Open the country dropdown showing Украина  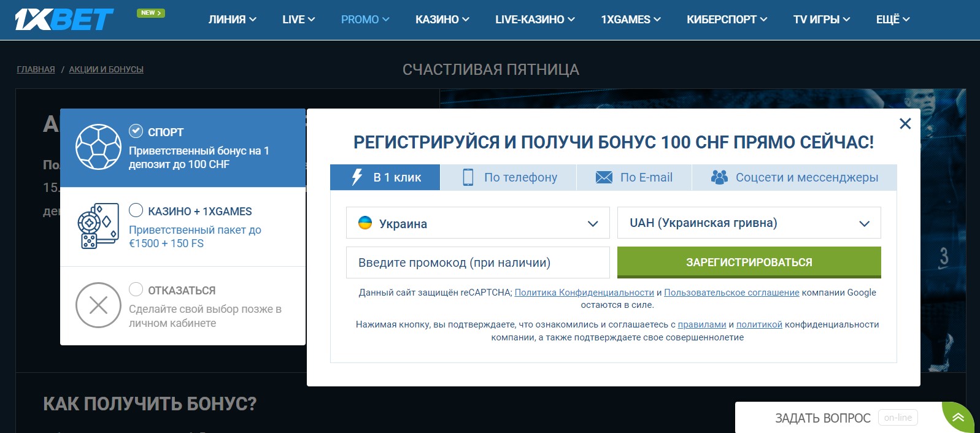click(478, 223)
